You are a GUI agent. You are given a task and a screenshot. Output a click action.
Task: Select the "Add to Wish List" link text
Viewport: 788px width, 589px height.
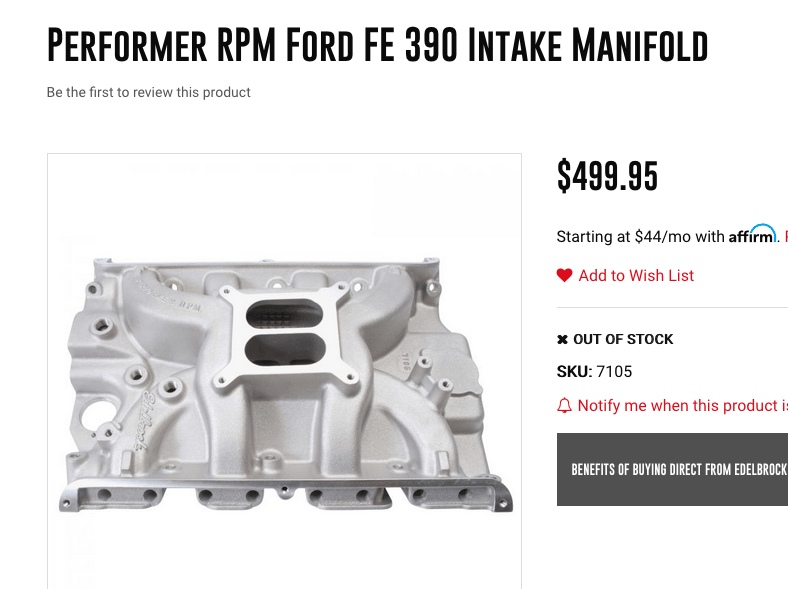(x=636, y=276)
